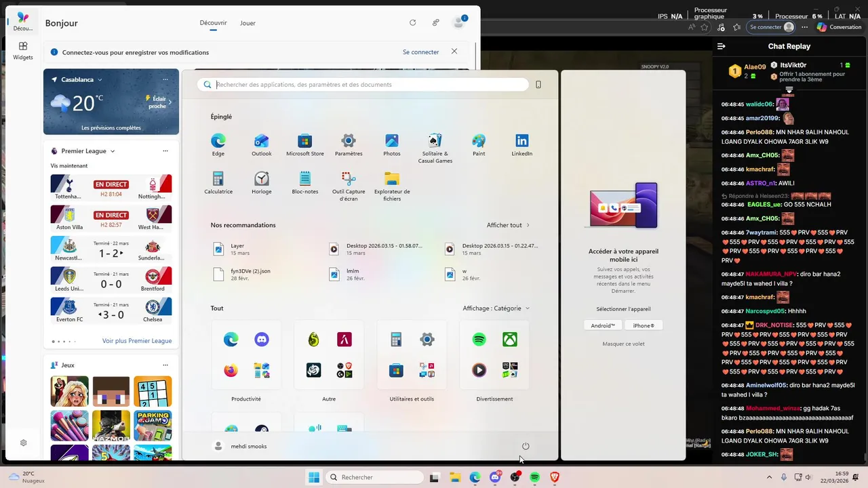868x488 pixels.
Task: Open the Everton FC vs Chelsea result
Action: pyautogui.click(x=111, y=310)
